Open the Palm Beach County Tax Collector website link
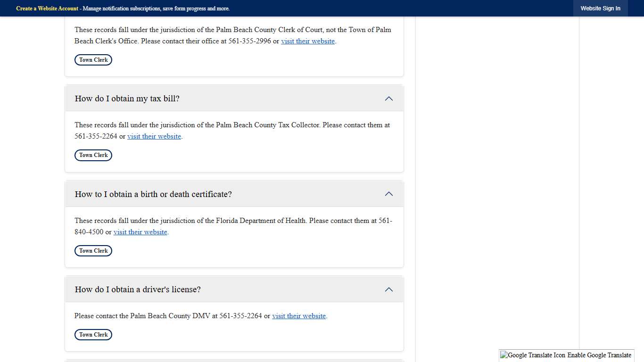Image resolution: width=644 pixels, height=362 pixels. 154,136
